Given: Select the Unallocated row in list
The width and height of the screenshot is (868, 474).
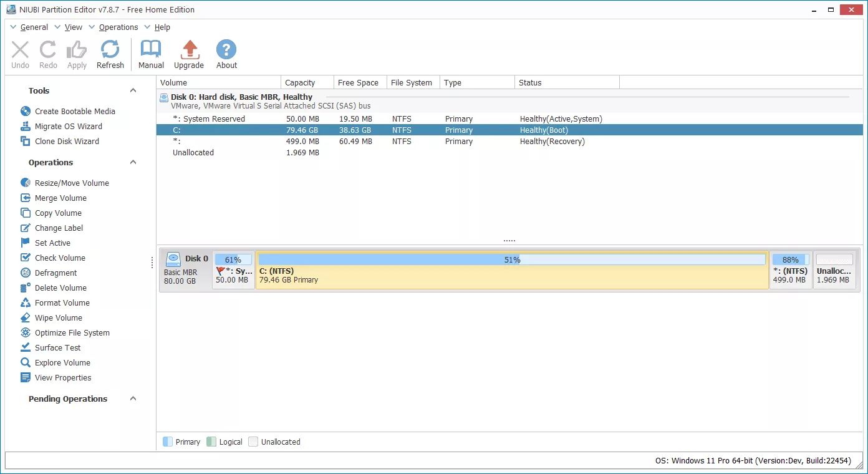Looking at the screenshot, I should 509,152.
